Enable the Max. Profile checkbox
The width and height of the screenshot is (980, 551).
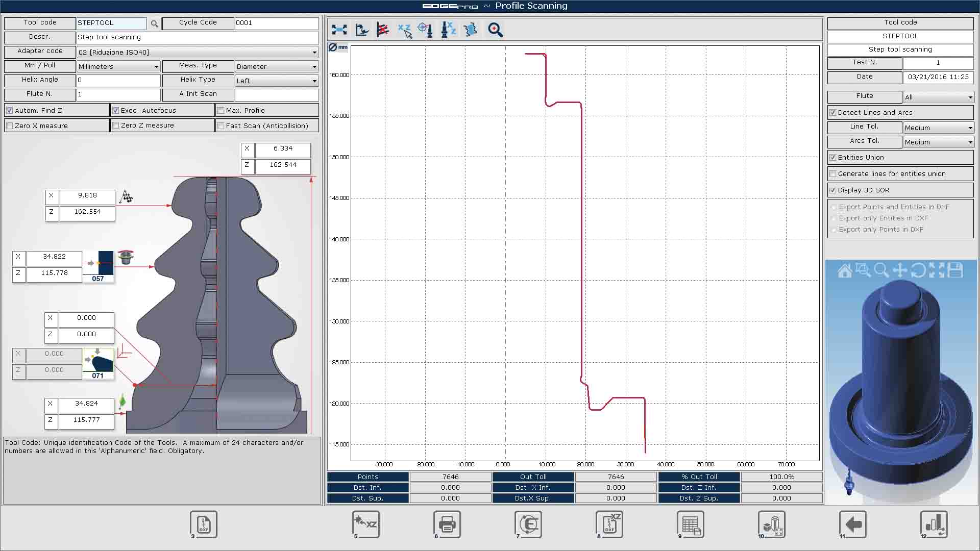[x=221, y=111]
